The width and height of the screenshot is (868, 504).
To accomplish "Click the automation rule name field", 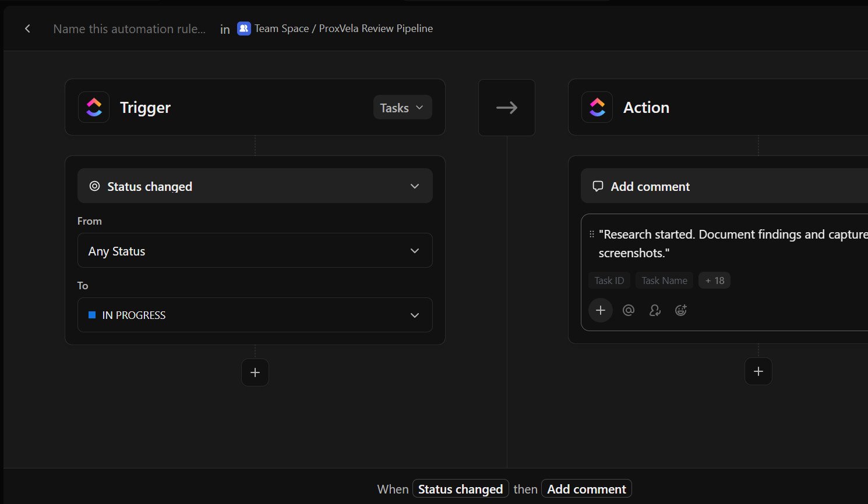I will (129, 29).
